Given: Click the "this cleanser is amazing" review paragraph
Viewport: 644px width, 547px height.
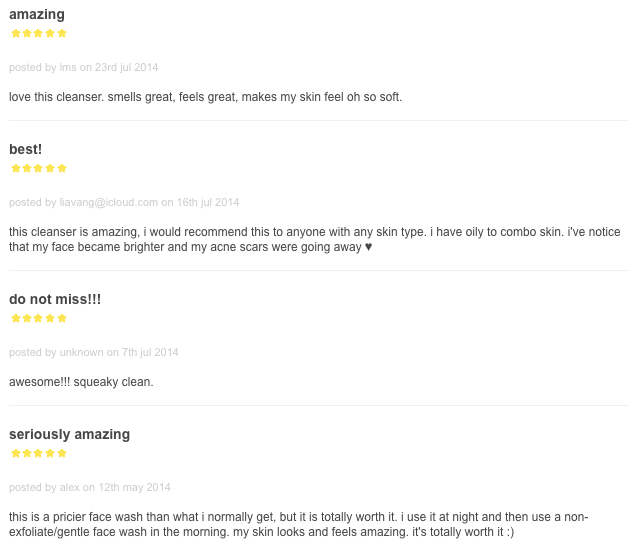Looking at the screenshot, I should [315, 239].
